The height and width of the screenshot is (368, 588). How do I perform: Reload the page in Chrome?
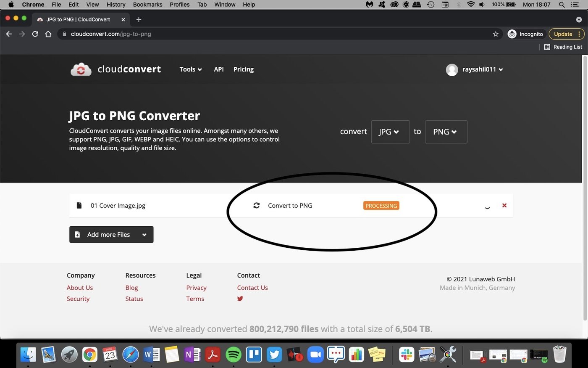coord(35,34)
